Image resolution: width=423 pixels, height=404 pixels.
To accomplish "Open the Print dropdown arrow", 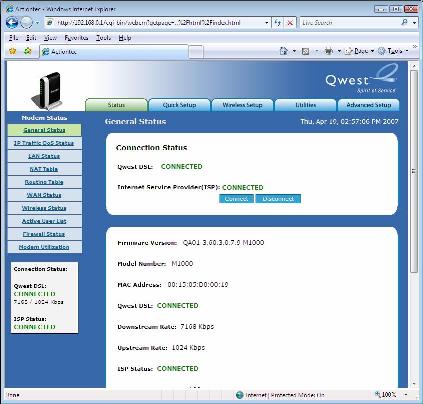I will tap(339, 51).
